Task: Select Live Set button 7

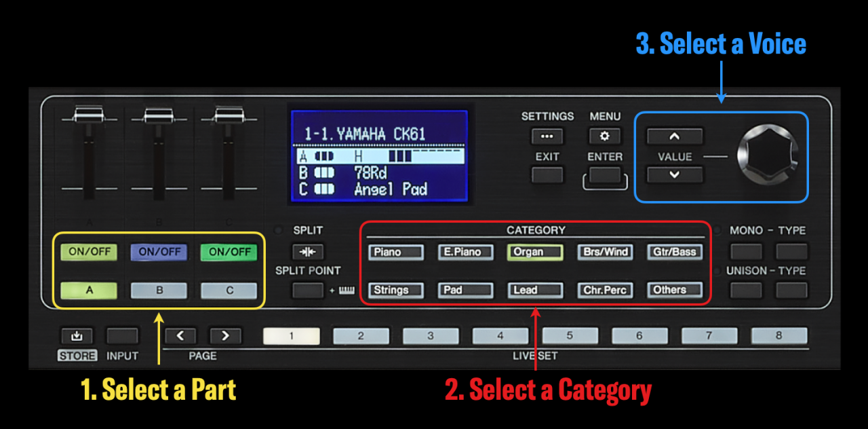Action: pyautogui.click(x=709, y=335)
